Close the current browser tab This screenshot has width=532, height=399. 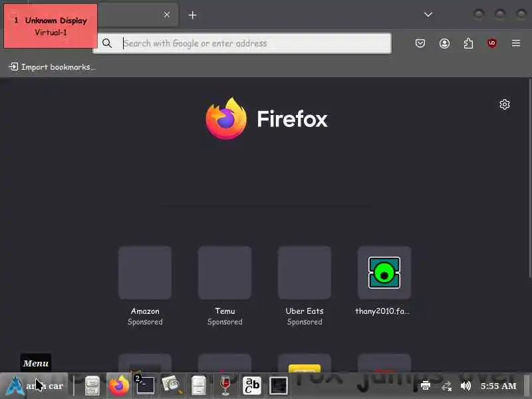click(x=167, y=15)
